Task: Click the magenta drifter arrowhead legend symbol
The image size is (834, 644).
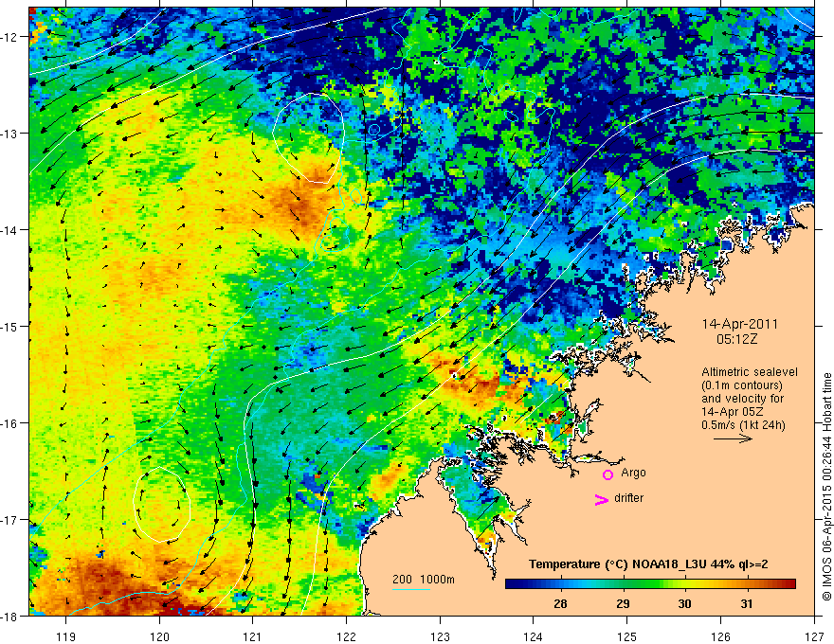Action: point(602,499)
